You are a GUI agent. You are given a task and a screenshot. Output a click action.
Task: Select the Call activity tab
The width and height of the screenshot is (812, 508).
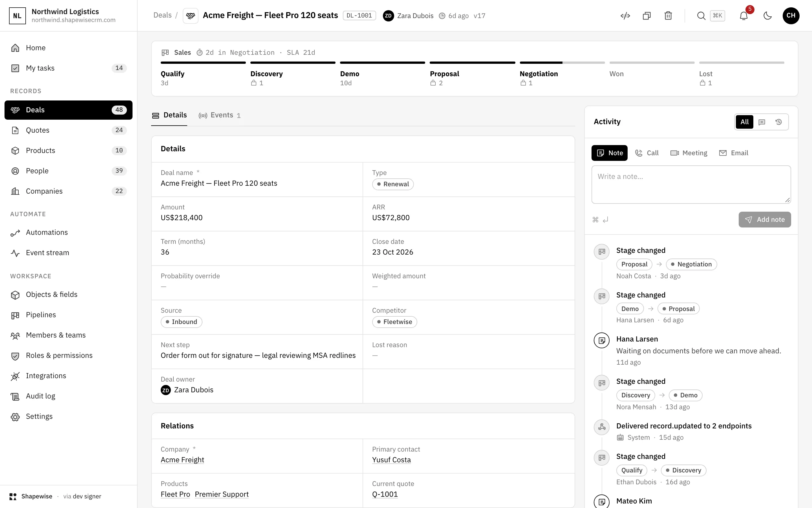click(x=647, y=153)
